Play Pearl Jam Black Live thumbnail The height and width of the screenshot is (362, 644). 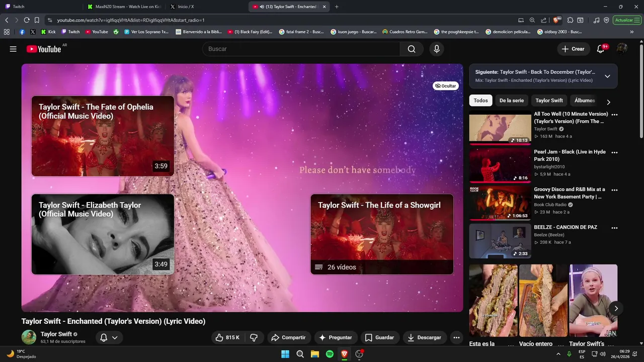500,165
